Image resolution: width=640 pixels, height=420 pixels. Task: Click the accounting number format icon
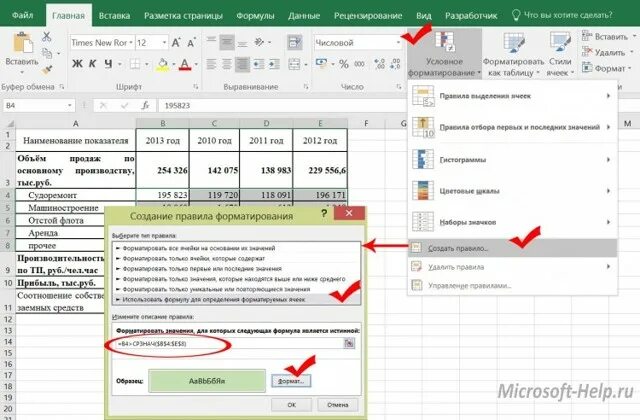pos(322,64)
